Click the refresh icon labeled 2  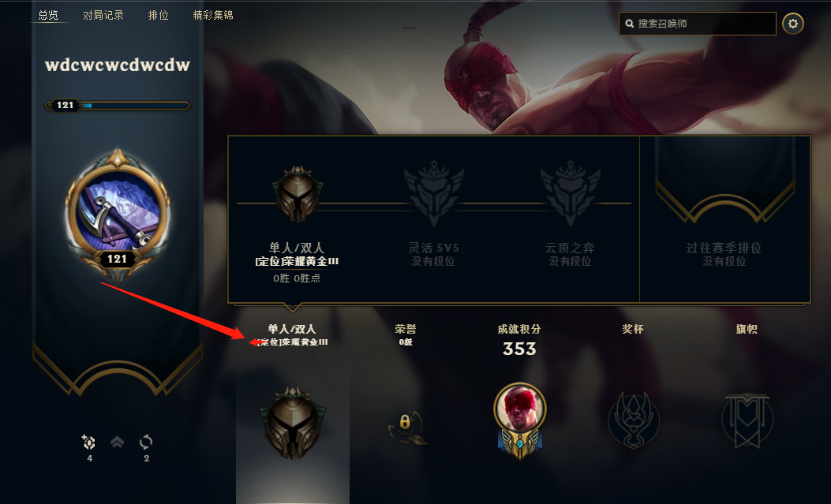tap(146, 442)
